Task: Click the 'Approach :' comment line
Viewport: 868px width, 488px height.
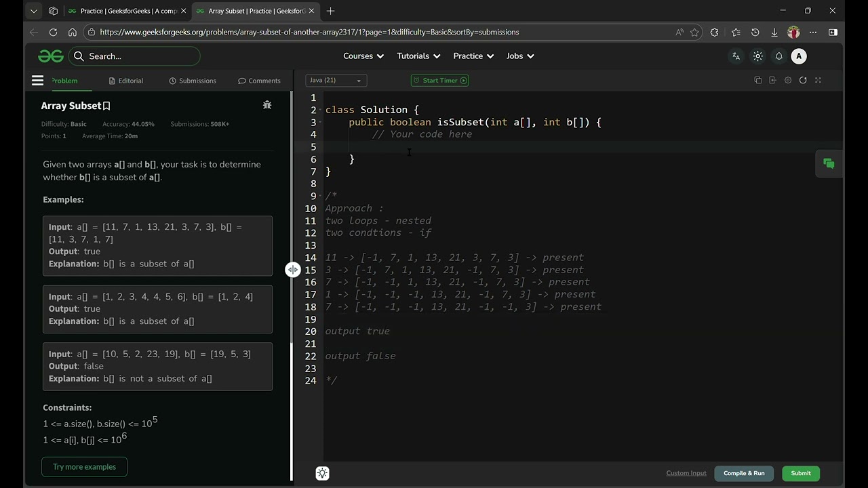Action: coord(354,208)
